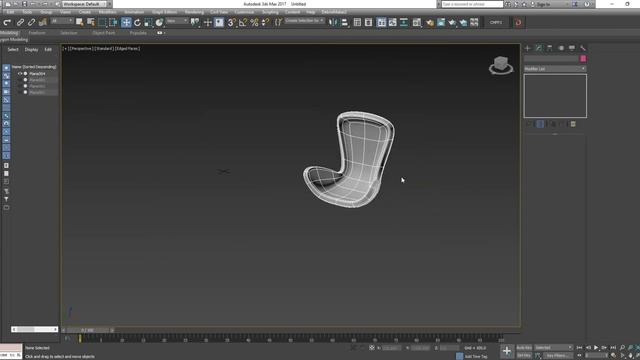This screenshot has width=640, height=360.
Task: Toggle the Scene Explorer icon
Action: (357, 22)
